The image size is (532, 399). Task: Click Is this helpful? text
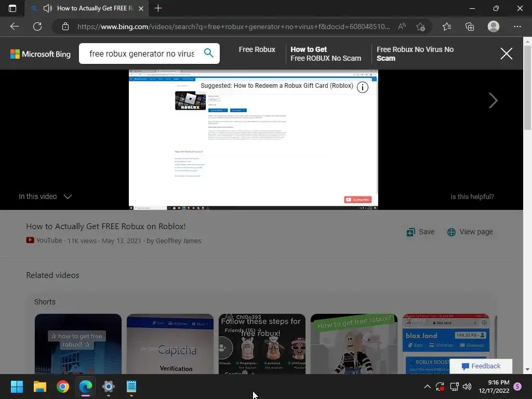pos(472,197)
